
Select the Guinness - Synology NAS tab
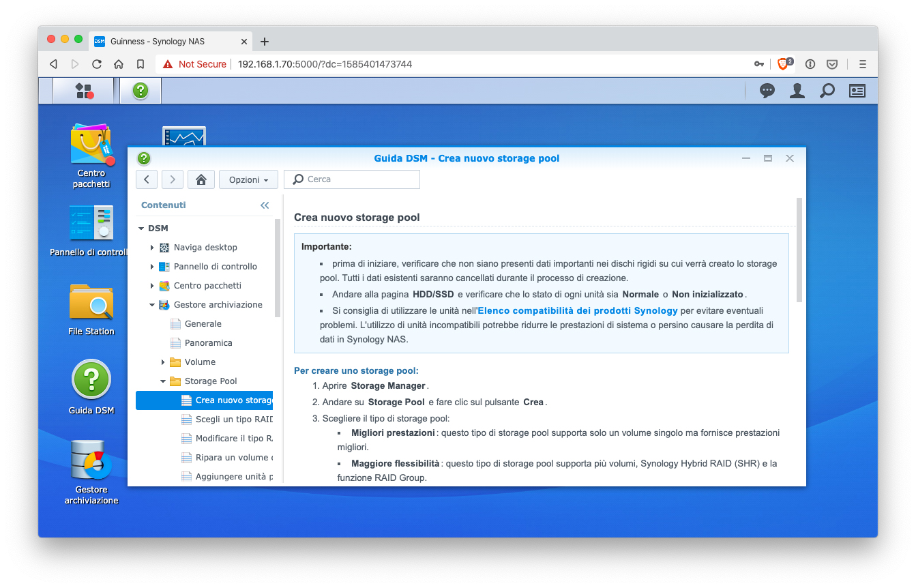(171, 42)
